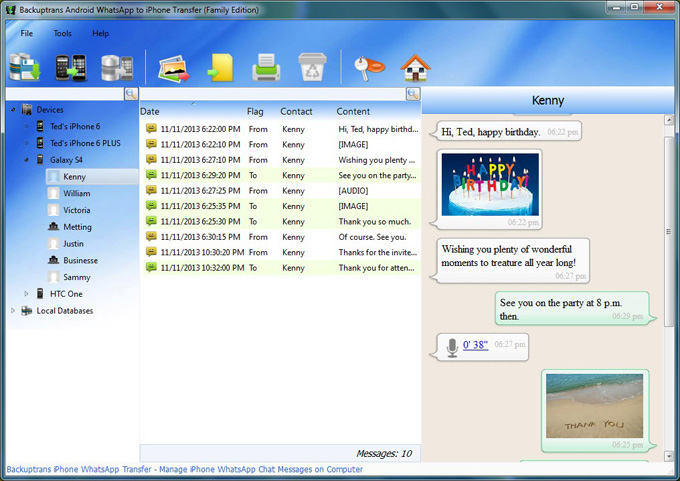680x481 pixels.
Task: Click the Local Databases icon
Action: pyautogui.click(x=26, y=311)
